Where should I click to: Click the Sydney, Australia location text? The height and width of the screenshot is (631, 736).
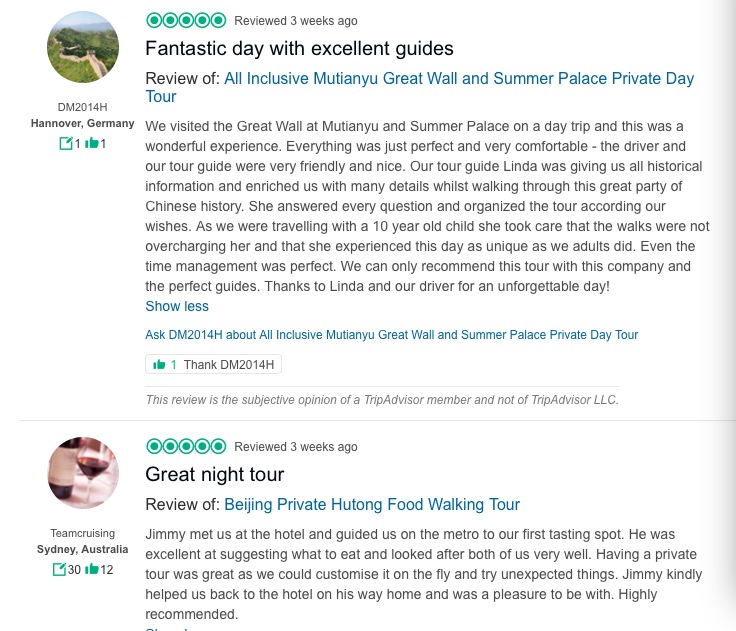(83, 550)
